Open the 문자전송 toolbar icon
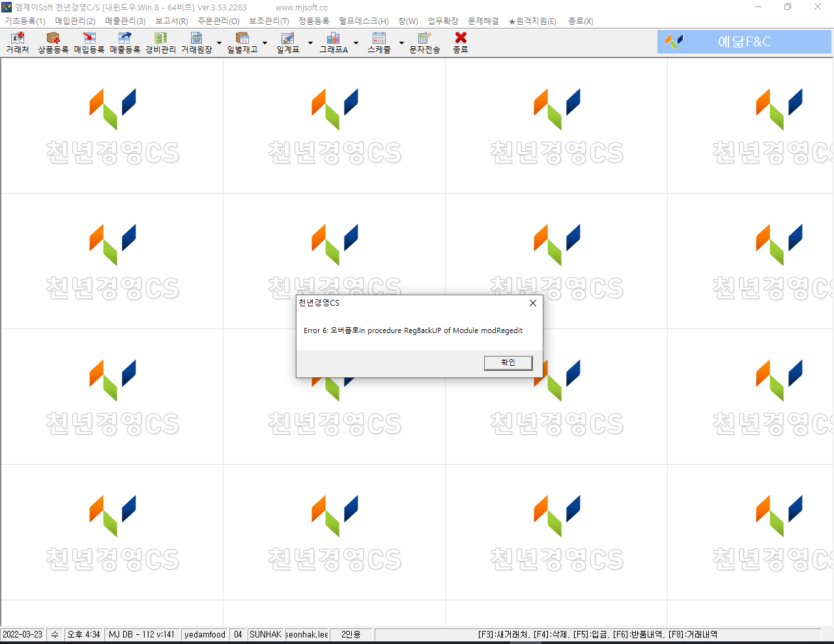The height and width of the screenshot is (644, 834). pyautogui.click(x=425, y=43)
